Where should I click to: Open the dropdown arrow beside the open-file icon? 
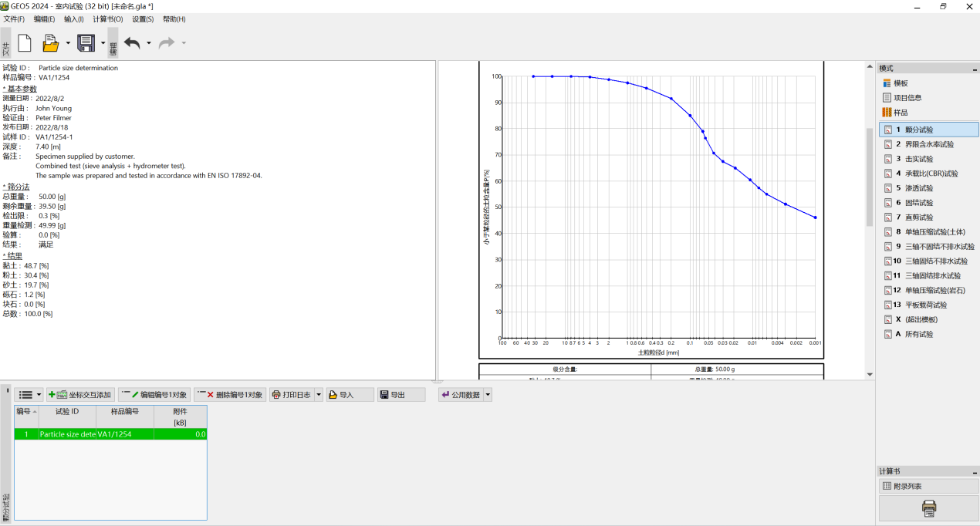pyautogui.click(x=68, y=43)
